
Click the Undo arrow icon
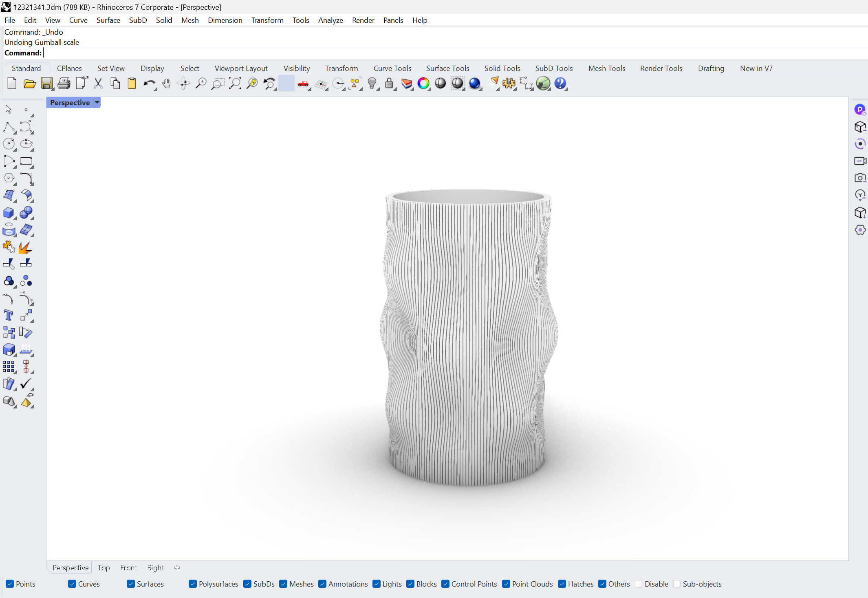point(149,84)
